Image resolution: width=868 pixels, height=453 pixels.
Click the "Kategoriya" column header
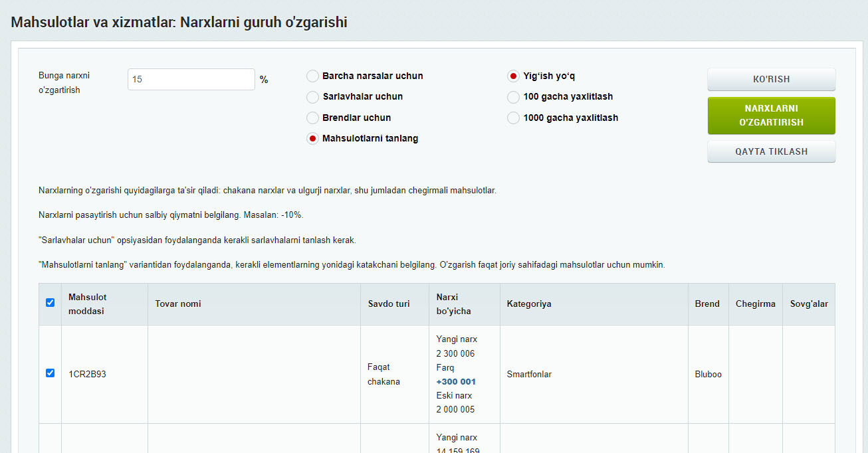(x=529, y=304)
